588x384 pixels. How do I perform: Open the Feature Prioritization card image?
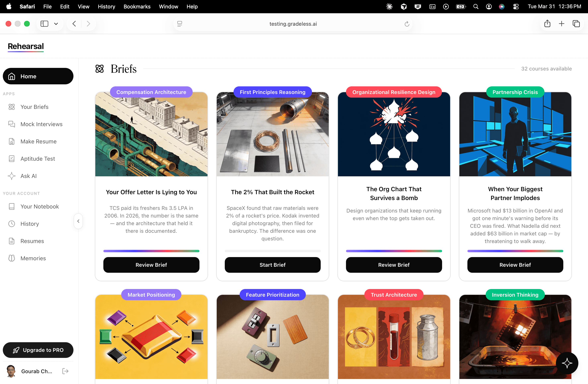click(x=273, y=337)
